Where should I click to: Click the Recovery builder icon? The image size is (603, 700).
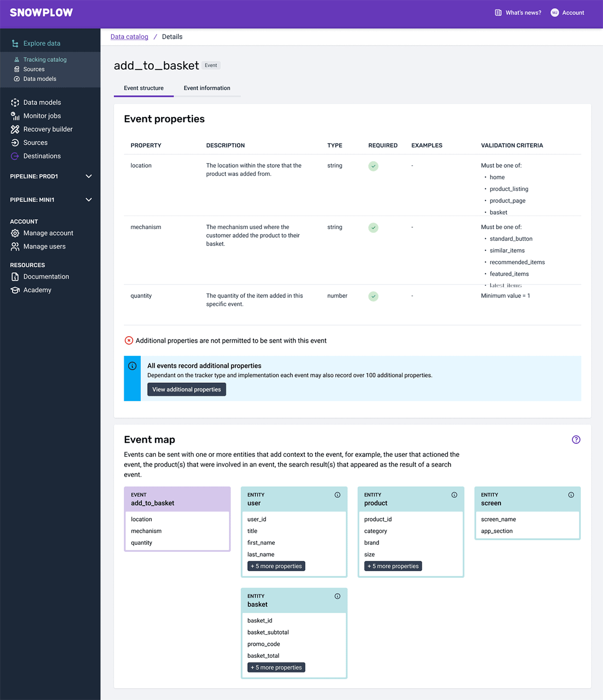pyautogui.click(x=15, y=129)
